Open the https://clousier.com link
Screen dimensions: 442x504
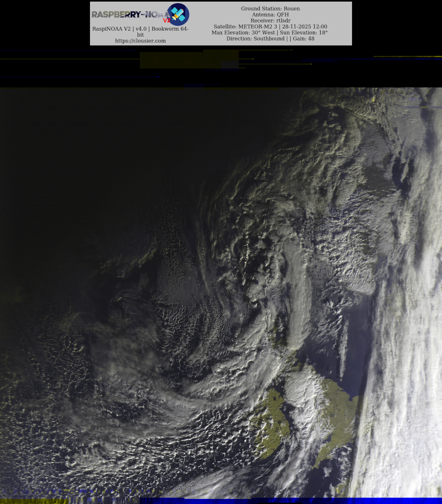tap(140, 41)
